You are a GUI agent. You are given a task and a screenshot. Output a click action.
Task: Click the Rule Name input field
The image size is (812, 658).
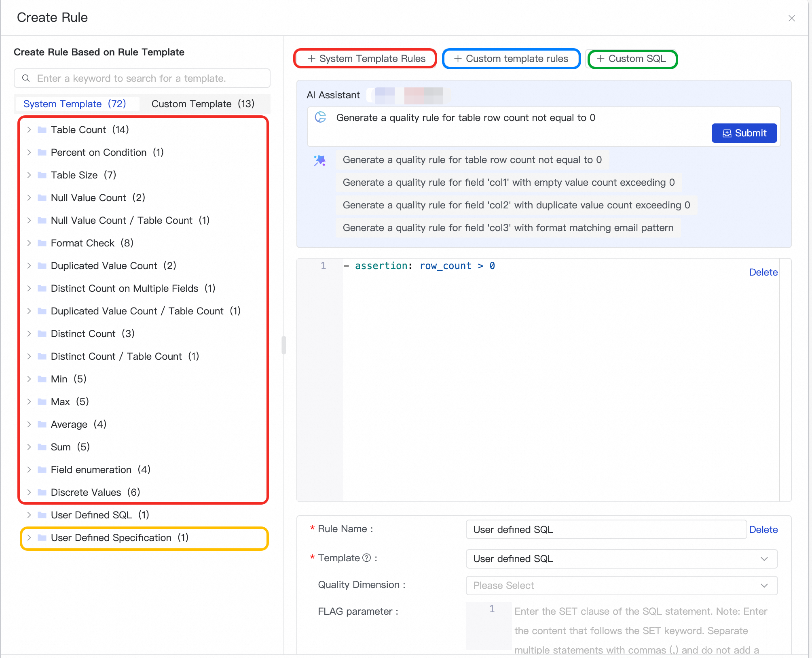[x=605, y=530]
